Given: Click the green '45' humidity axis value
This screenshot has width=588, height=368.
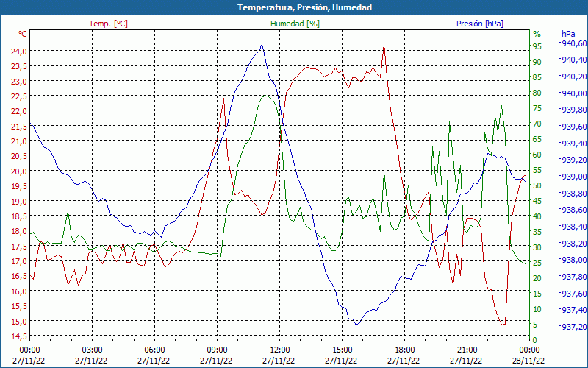Looking at the screenshot, I should pyautogui.click(x=537, y=201).
